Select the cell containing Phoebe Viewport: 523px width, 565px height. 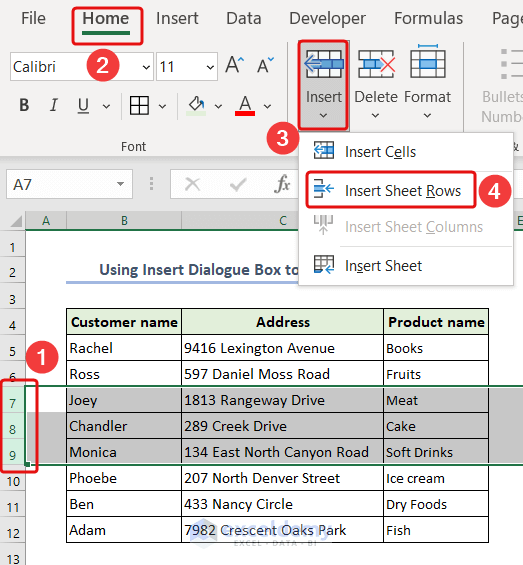click(124, 478)
